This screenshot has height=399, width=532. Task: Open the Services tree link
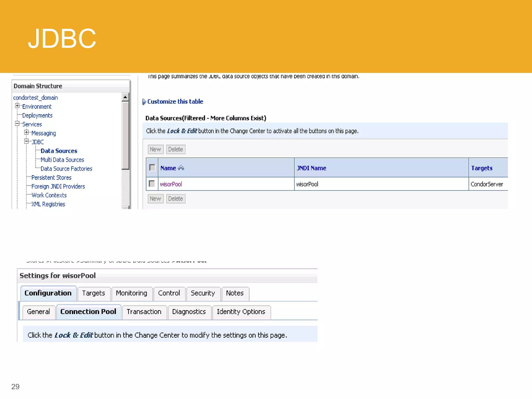(32, 124)
